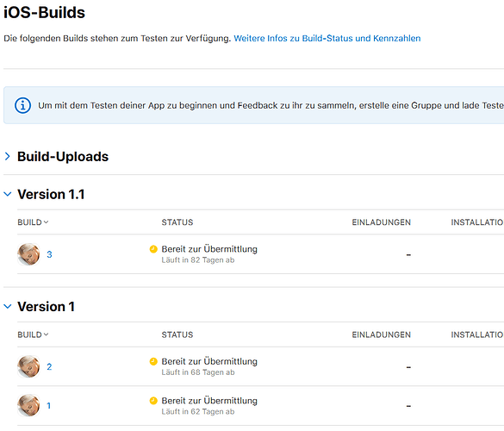Viewport: 504px width, 431px height.
Task: Click yellow status icon of build 3
Action: pos(153,249)
